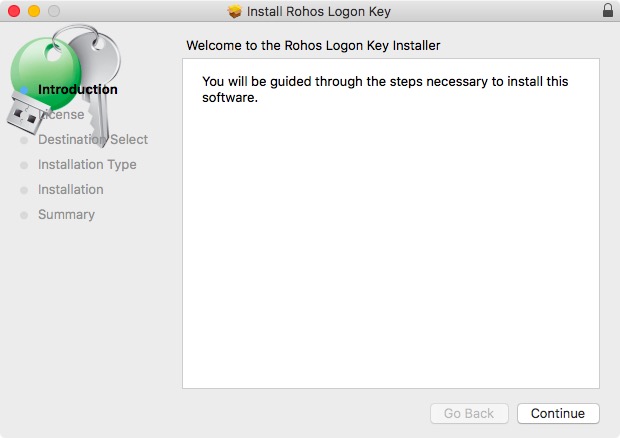Click the introduction message text in the pane

point(385,89)
